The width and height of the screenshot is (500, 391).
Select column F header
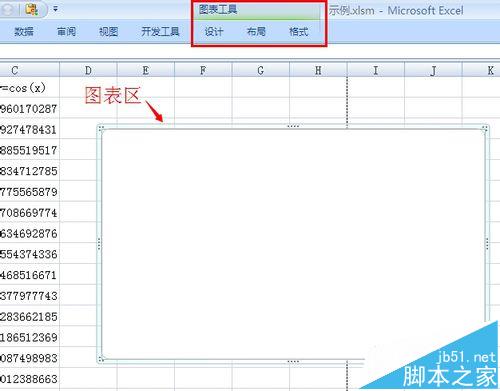click(203, 70)
